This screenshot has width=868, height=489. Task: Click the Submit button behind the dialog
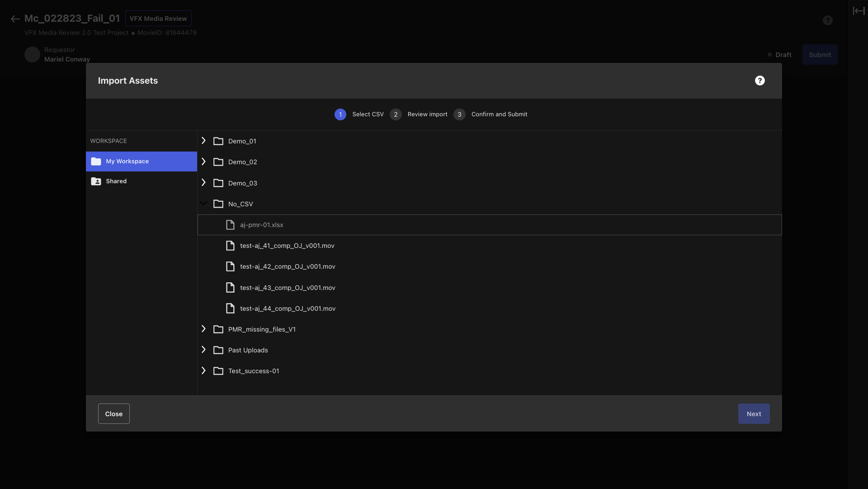tap(820, 55)
